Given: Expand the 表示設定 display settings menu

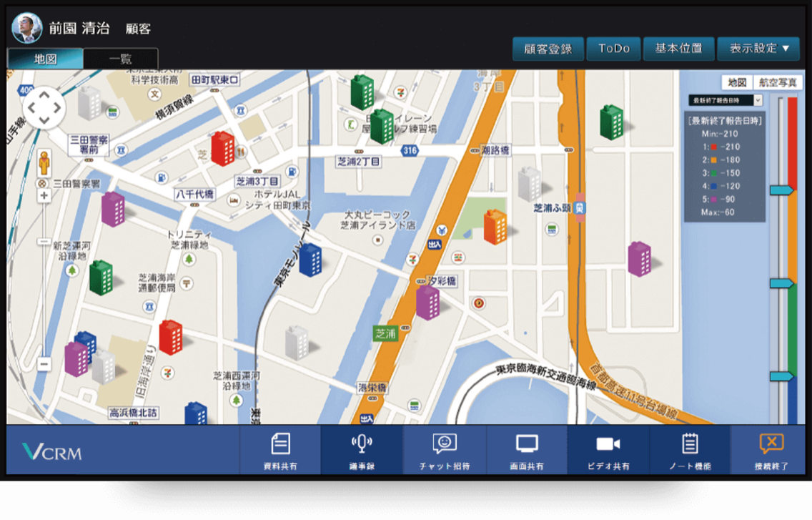Looking at the screenshot, I should (x=759, y=49).
